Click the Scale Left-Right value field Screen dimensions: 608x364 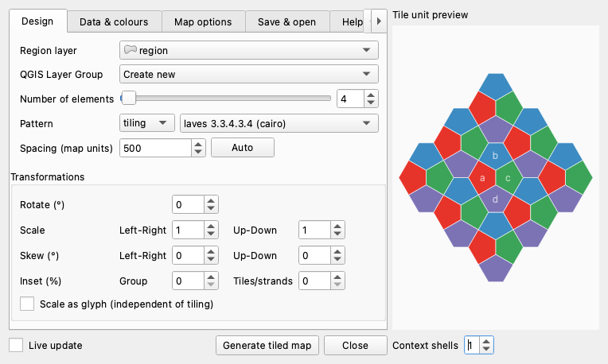click(x=188, y=230)
